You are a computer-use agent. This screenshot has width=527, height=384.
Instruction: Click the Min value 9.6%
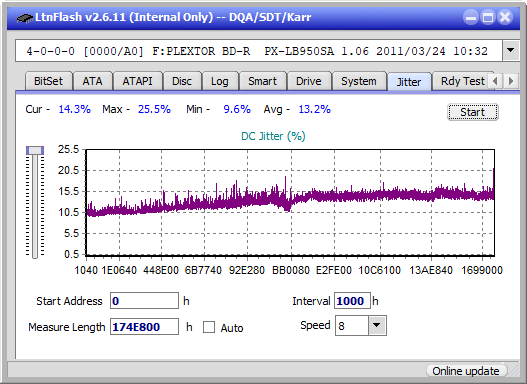237,109
